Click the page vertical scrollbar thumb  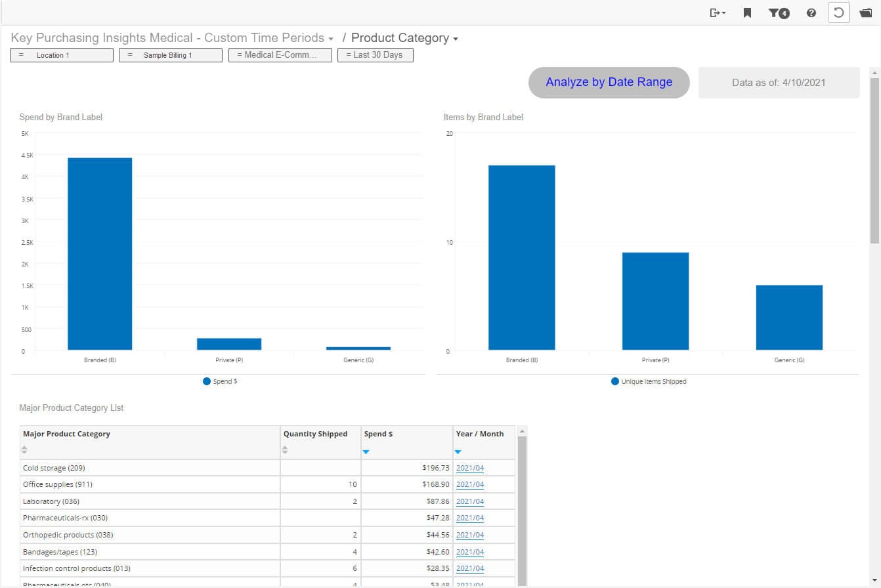click(874, 157)
